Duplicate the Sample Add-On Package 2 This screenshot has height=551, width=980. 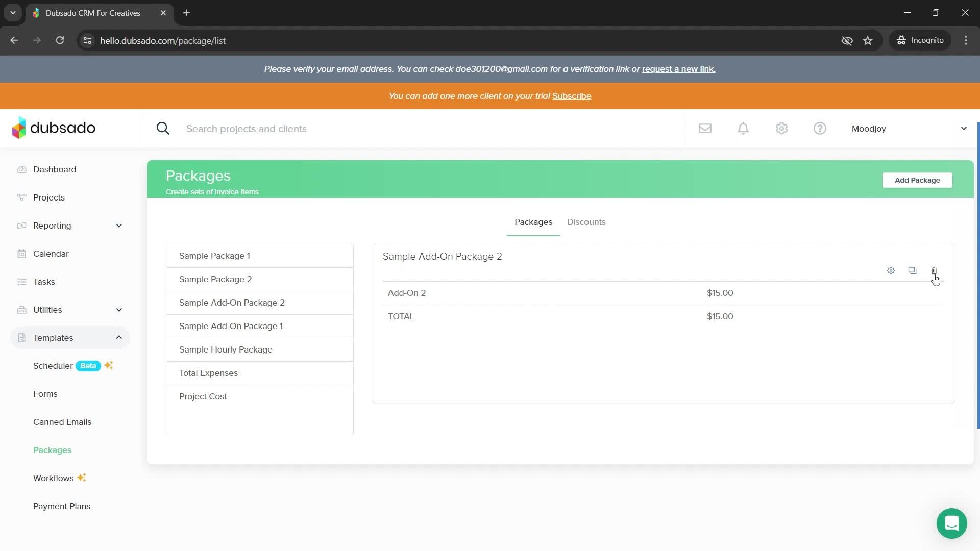point(912,271)
